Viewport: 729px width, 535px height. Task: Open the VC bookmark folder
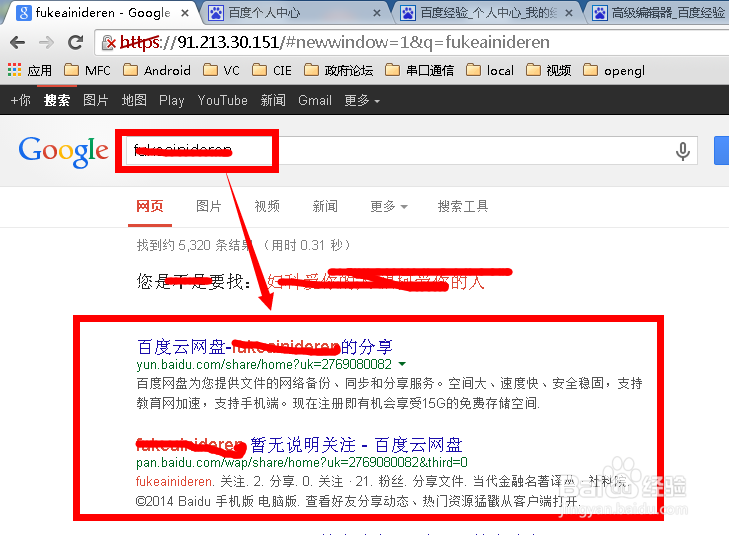pos(222,71)
